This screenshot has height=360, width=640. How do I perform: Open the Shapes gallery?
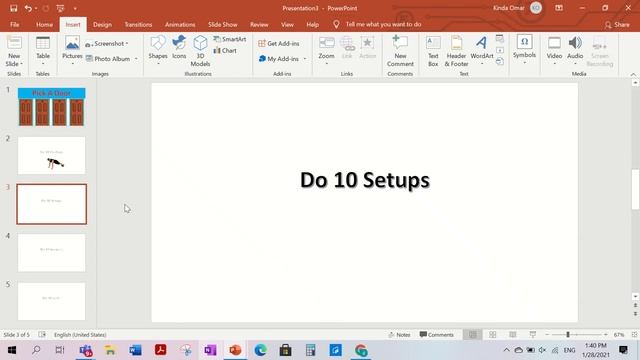coord(158,51)
